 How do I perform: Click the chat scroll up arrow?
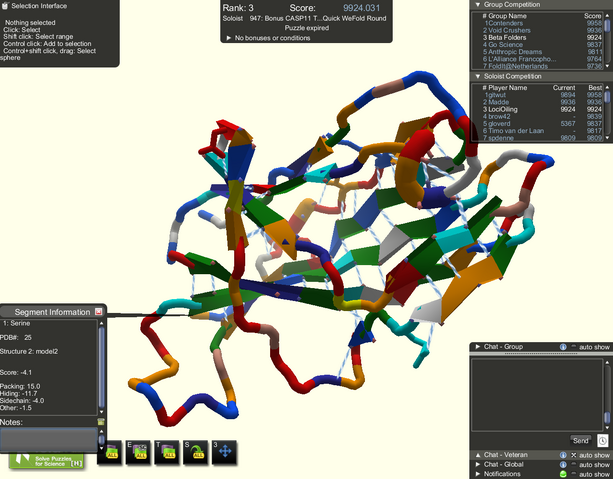607,362
